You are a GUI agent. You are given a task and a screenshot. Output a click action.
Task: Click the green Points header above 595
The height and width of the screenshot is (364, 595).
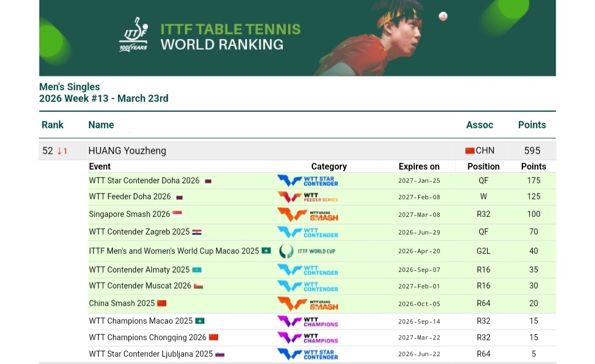pyautogui.click(x=532, y=125)
